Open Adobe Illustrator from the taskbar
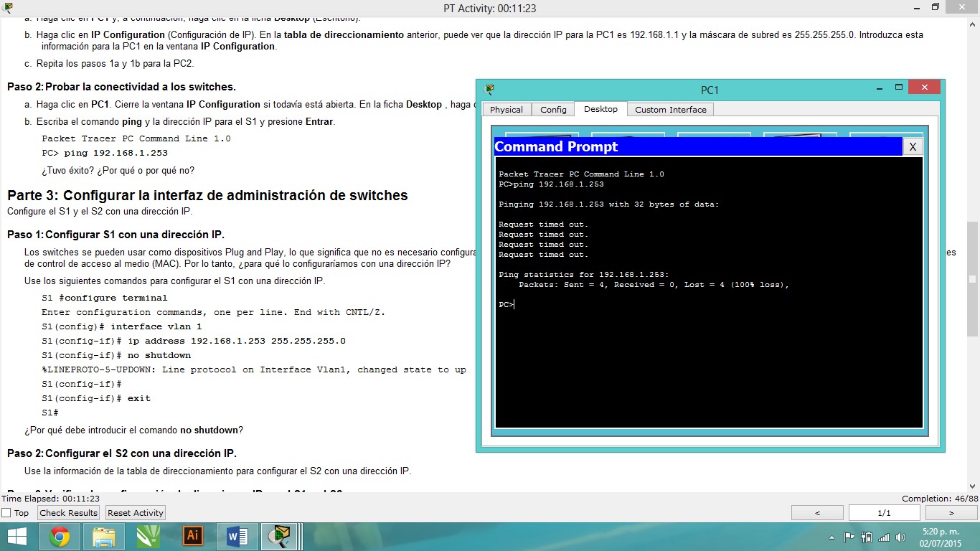The width and height of the screenshot is (980, 551). click(x=192, y=536)
